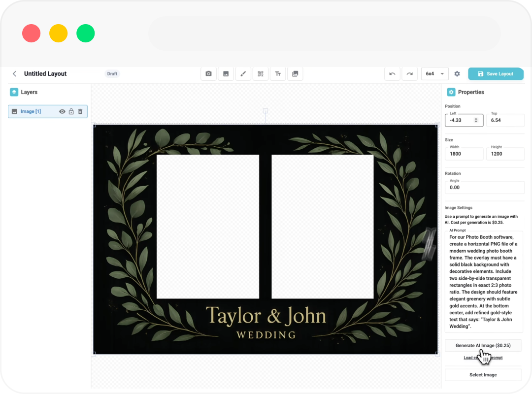Undo the last action
Screen dimensions: 532x394
392,74
